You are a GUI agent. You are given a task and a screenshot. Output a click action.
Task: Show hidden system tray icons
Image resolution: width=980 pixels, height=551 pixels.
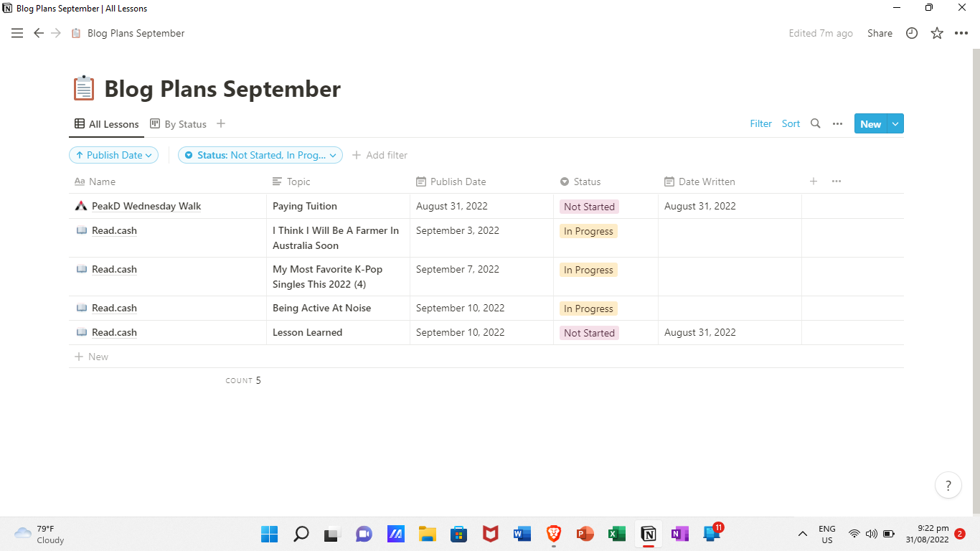803,534
